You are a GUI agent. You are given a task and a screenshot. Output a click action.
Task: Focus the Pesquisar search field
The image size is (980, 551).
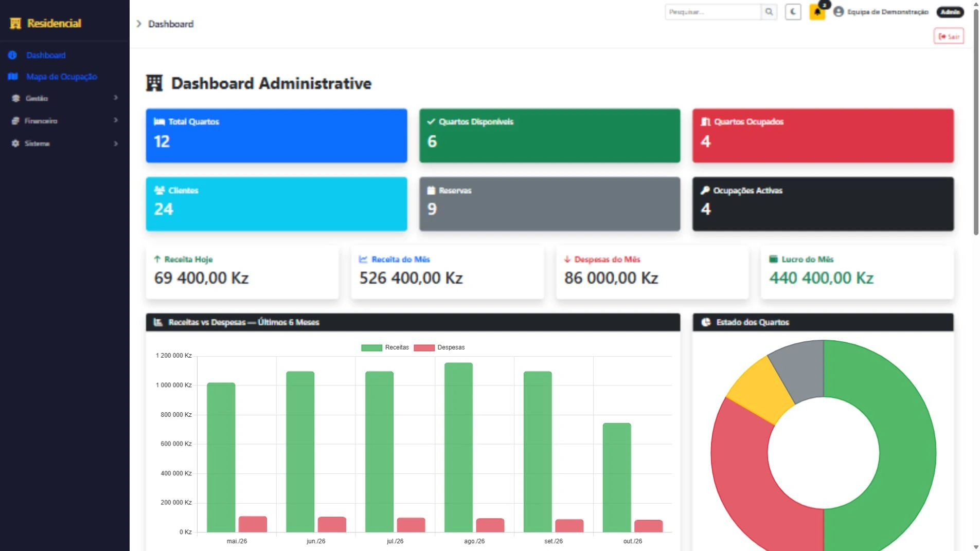tap(713, 12)
